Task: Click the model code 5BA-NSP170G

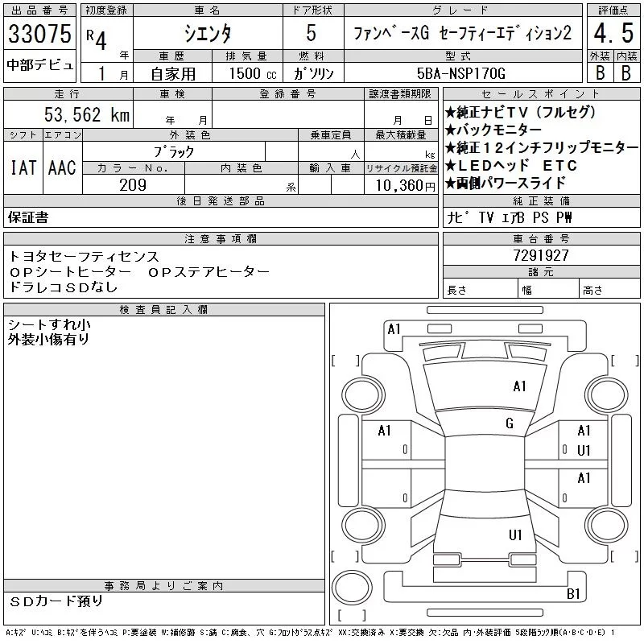Action: coord(461,73)
